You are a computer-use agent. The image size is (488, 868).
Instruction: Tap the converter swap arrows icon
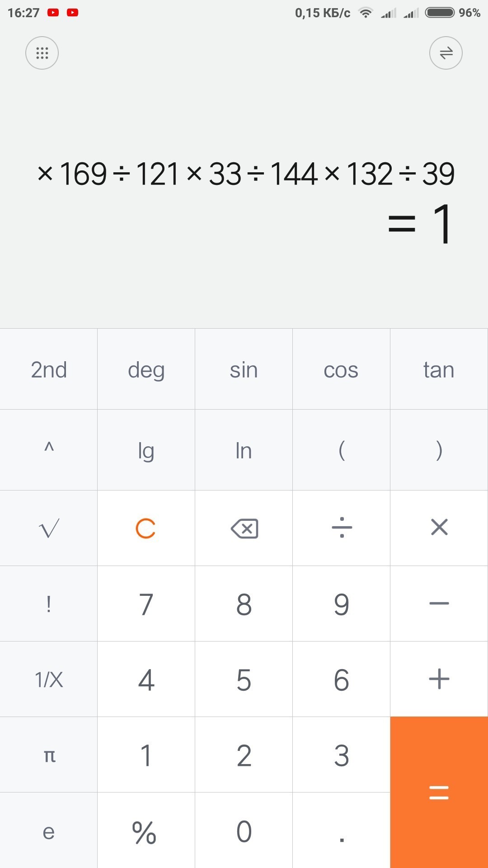(446, 53)
